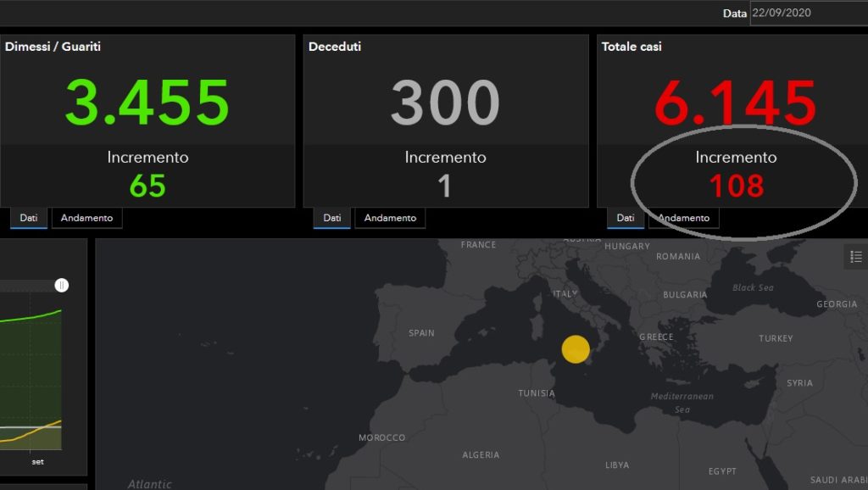Screen dimensions: 868x490
Task: Select Dati tab under Dimessi / Guariti
Action: [29, 219]
